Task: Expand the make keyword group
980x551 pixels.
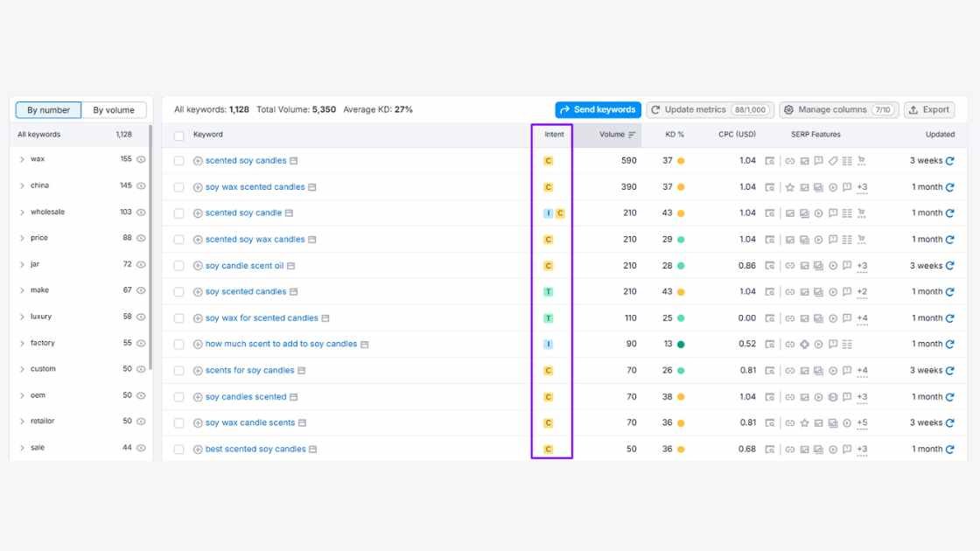Action: (22, 290)
